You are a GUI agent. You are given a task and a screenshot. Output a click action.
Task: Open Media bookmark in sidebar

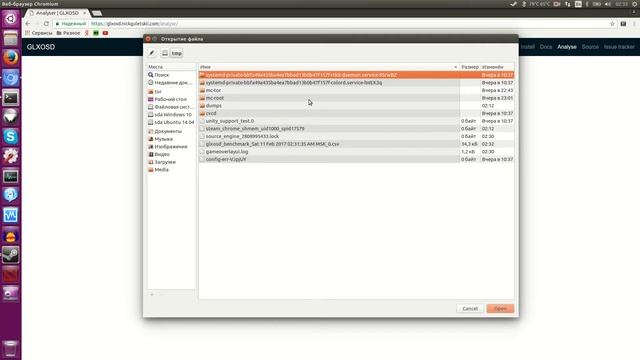click(171, 170)
